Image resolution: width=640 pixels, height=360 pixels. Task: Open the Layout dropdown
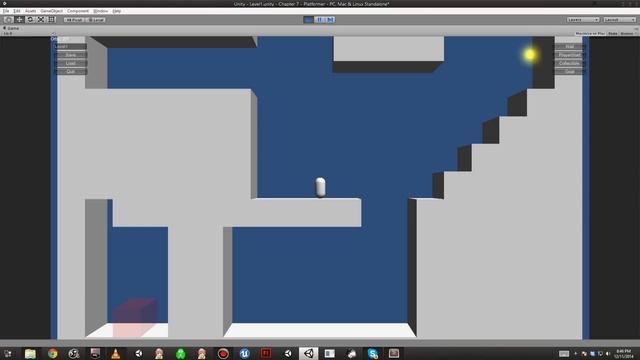[x=619, y=20]
